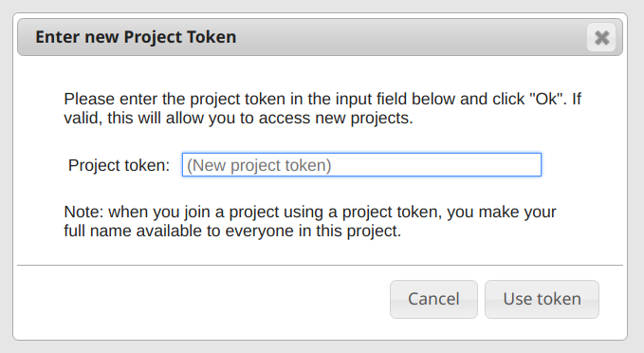Screen dimensions: 644x353
Task: Click the instruction text starting "Please enter"
Action: tap(322, 108)
